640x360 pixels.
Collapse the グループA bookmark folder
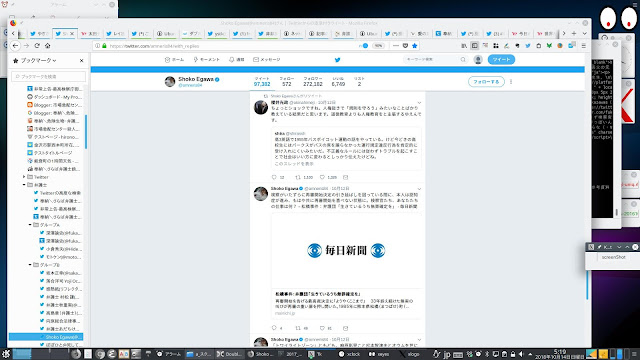[x=30, y=225]
